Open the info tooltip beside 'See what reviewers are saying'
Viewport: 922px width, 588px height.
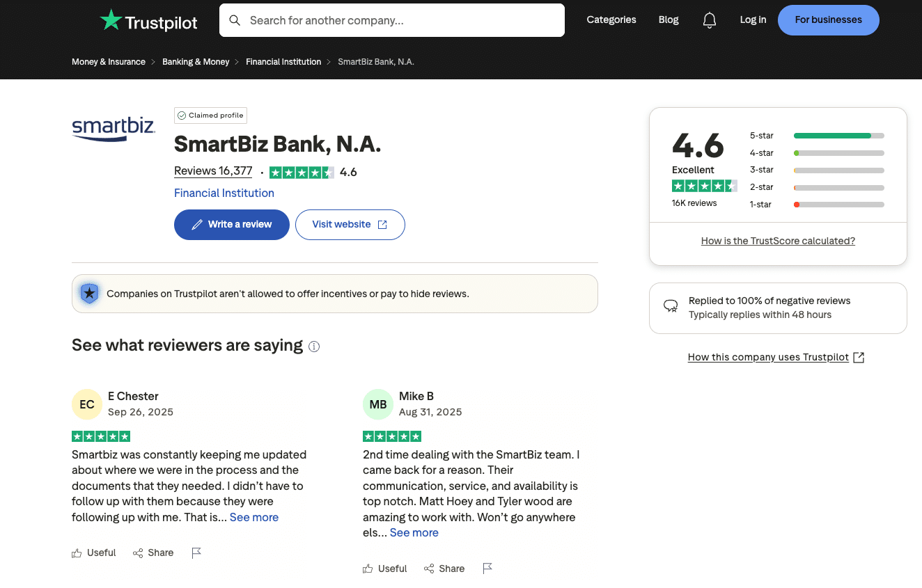(x=314, y=346)
